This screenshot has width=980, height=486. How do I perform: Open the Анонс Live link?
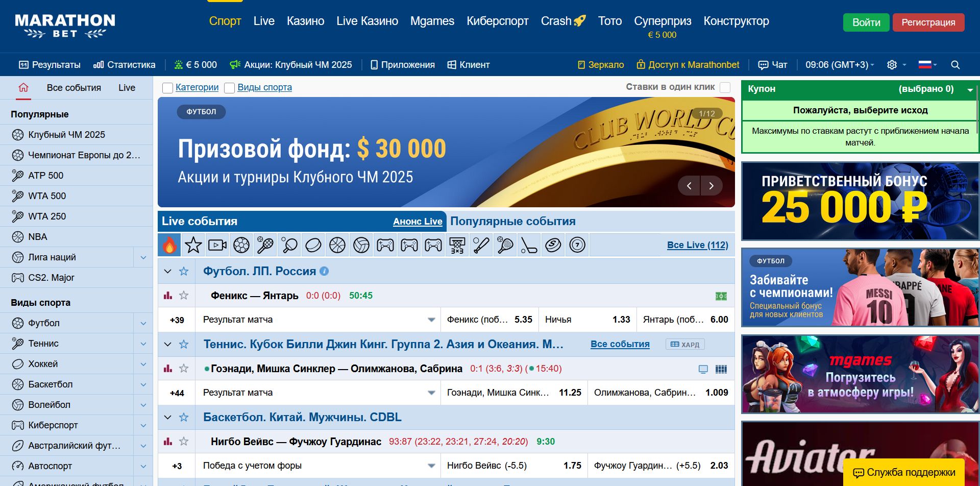418,222
